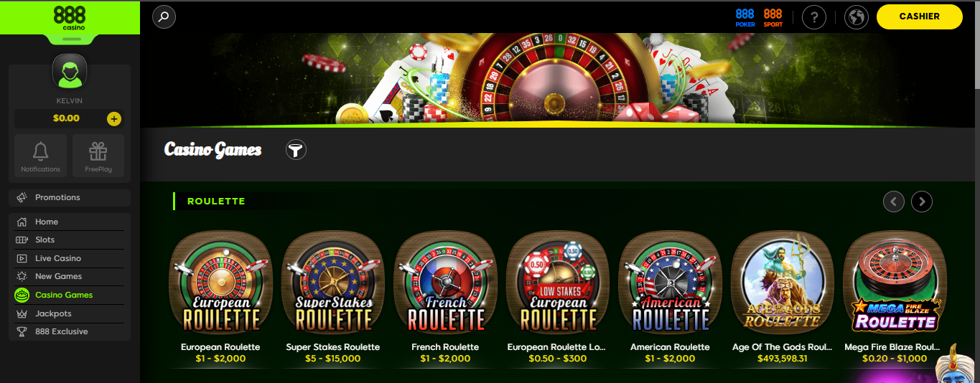
Task: Show next roulette games with right arrow
Action: coord(922,202)
